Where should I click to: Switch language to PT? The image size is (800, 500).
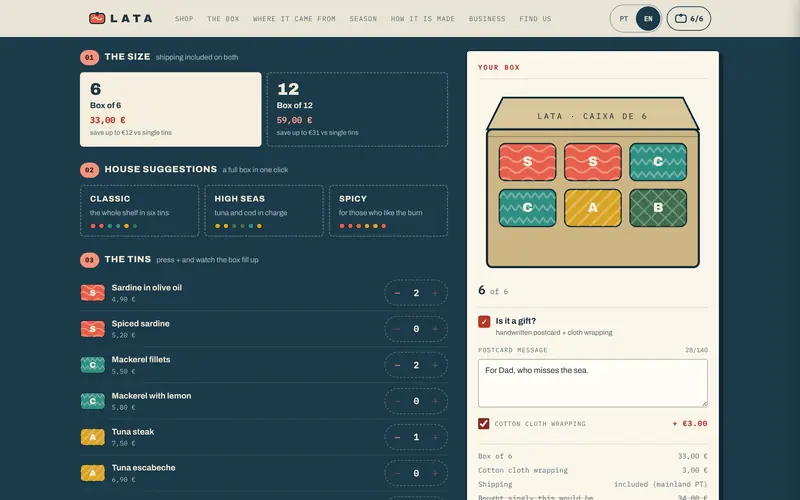(623, 19)
